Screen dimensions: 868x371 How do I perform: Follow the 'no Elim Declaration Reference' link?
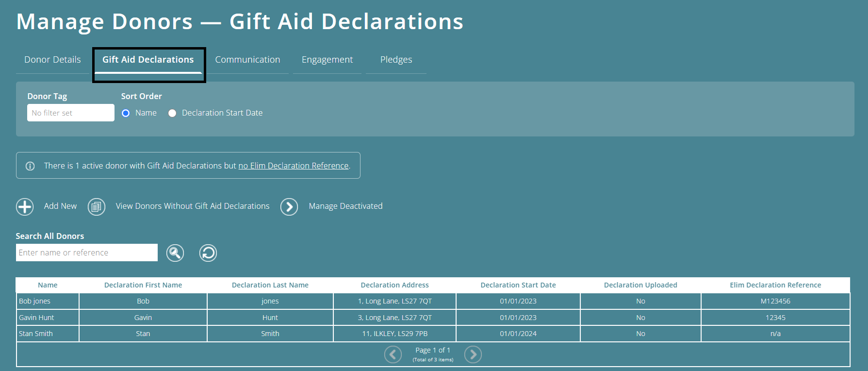(294, 166)
